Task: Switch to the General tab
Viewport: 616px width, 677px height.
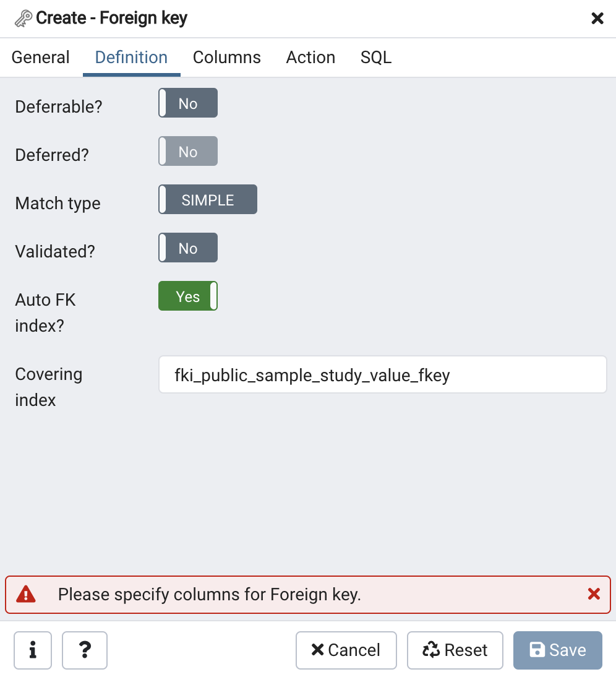Action: [x=41, y=58]
